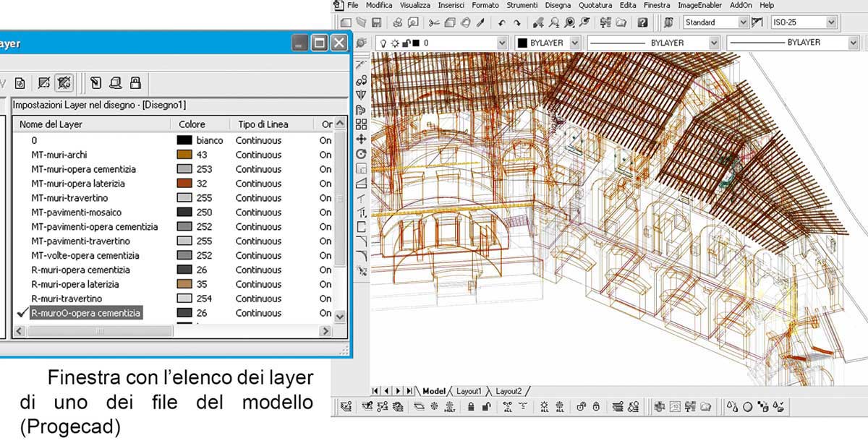Image resolution: width=868 pixels, height=446 pixels.
Task: Click the Undo arrow icon
Action: (502, 23)
